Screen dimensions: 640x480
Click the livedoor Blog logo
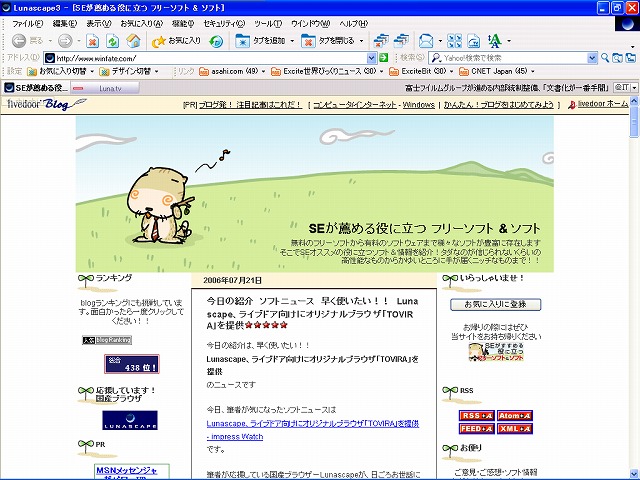[x=45, y=104]
